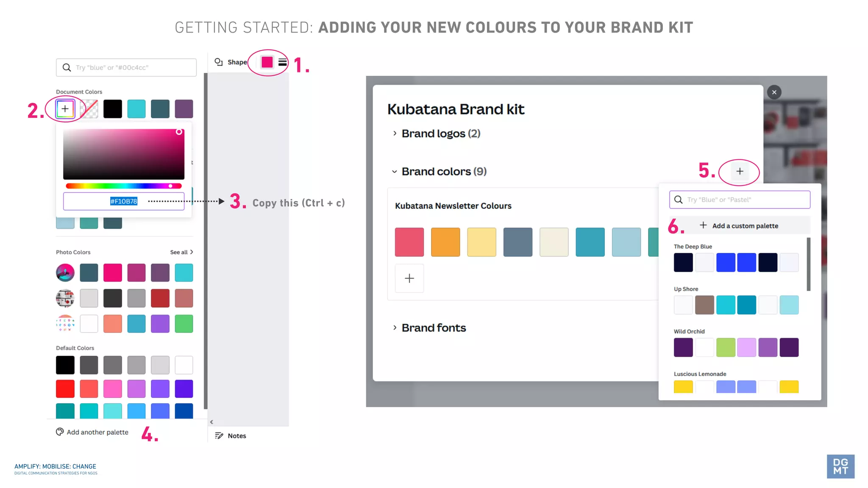
Task: Click the add new document color plus icon
Action: (65, 109)
